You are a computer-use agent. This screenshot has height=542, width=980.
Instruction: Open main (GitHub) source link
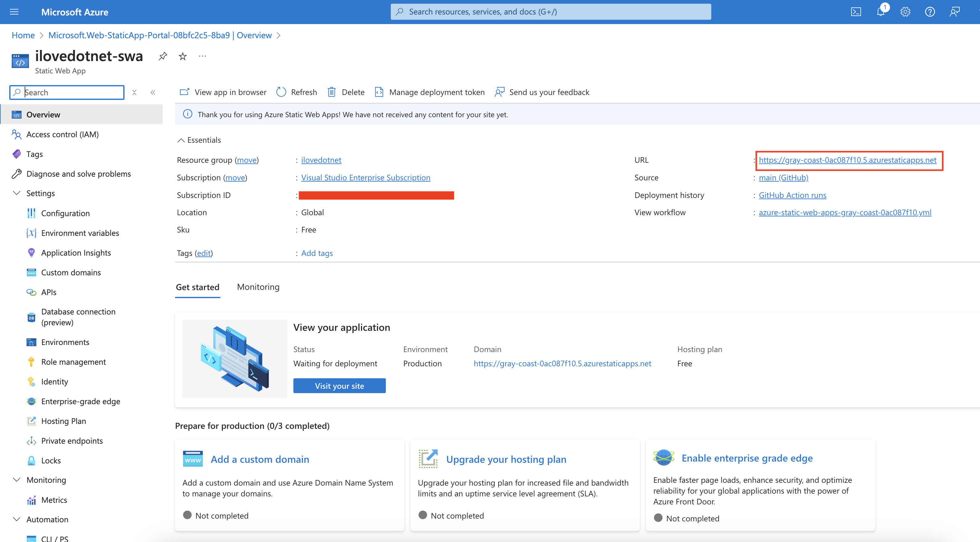click(783, 178)
